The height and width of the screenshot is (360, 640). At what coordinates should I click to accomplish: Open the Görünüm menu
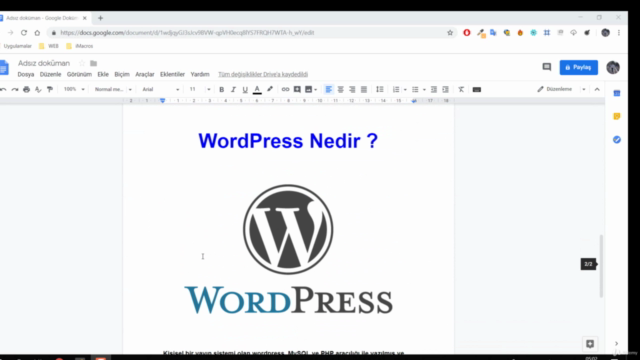coord(79,74)
